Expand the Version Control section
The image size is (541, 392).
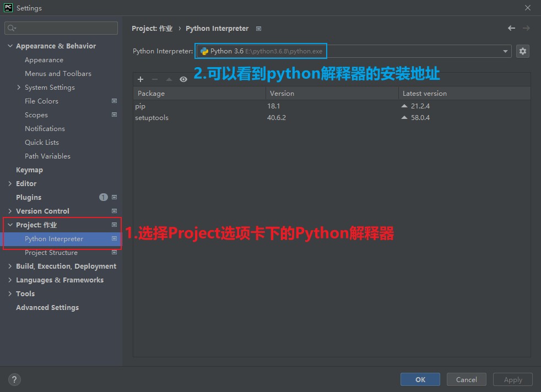click(x=10, y=211)
